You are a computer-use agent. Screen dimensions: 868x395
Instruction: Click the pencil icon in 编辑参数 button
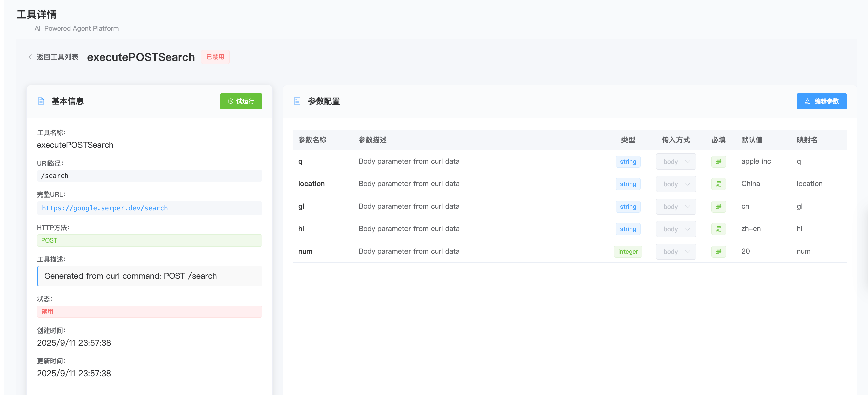pos(807,101)
